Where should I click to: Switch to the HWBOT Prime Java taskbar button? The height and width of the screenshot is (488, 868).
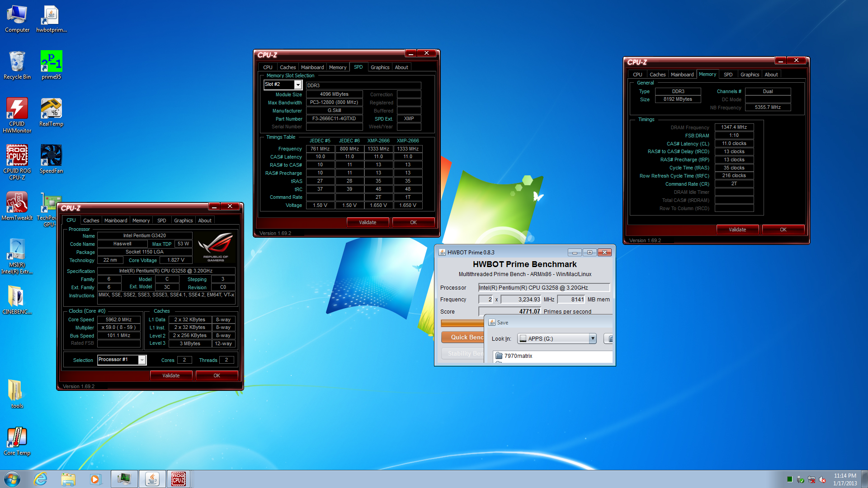click(152, 479)
